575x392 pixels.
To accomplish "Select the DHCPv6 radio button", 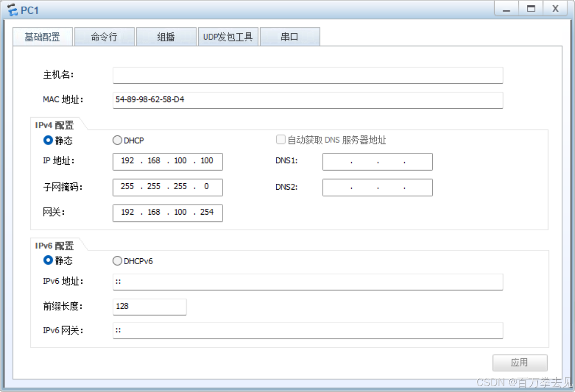I will (x=117, y=261).
